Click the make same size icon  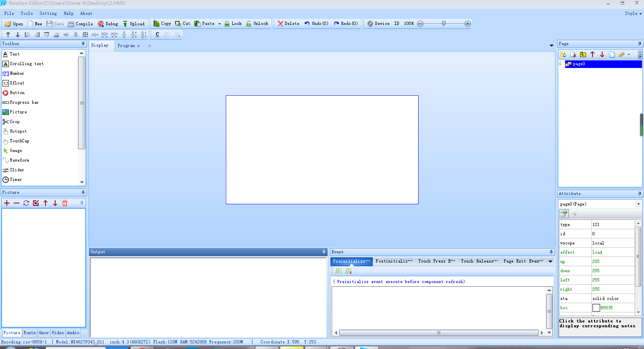point(85,35)
